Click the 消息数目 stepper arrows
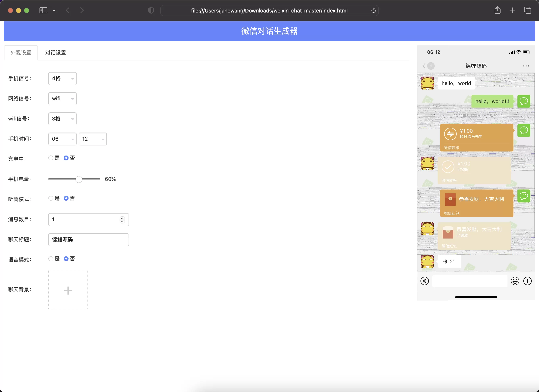Viewport: 539px width, 392px height. [x=122, y=220]
